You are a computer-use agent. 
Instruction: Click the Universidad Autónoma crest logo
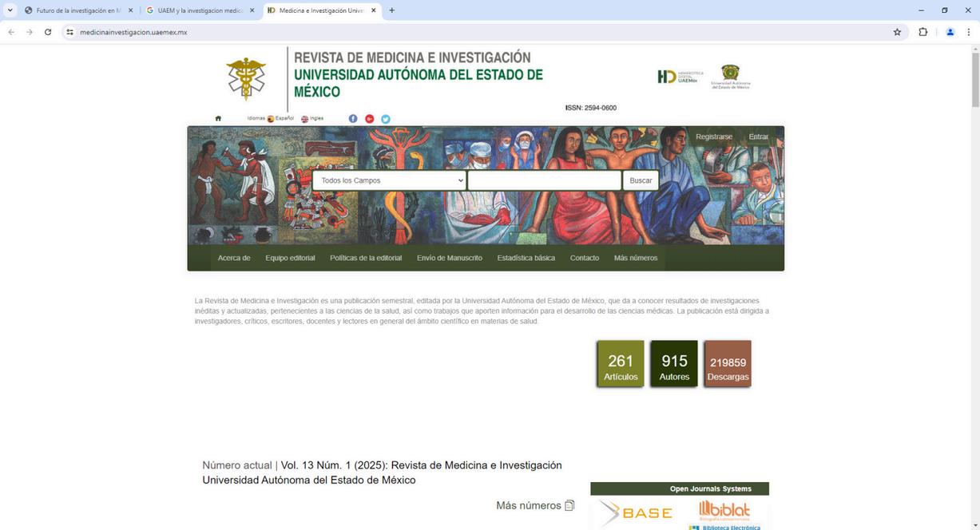point(731,77)
